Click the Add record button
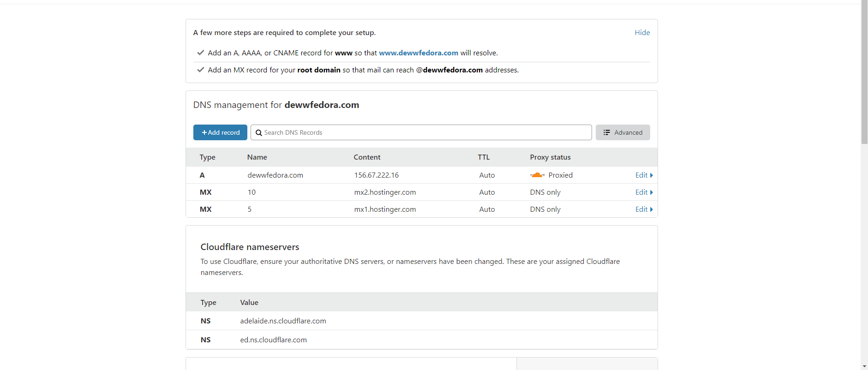The image size is (868, 370). pos(220,132)
